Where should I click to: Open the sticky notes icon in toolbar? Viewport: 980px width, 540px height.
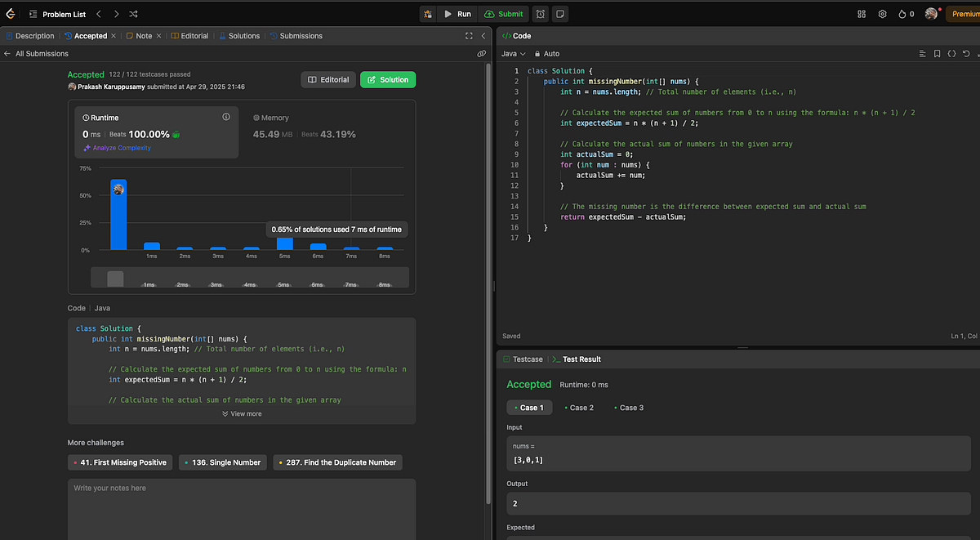[560, 14]
